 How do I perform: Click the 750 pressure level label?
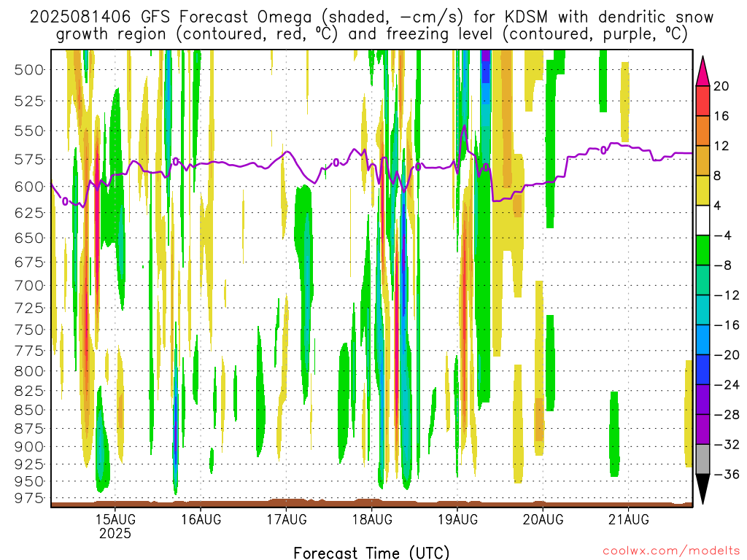coord(28,330)
